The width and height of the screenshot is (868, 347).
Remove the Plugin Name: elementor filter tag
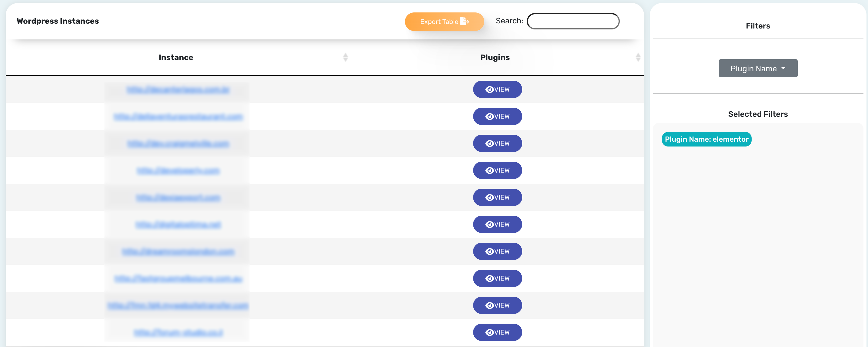click(706, 139)
